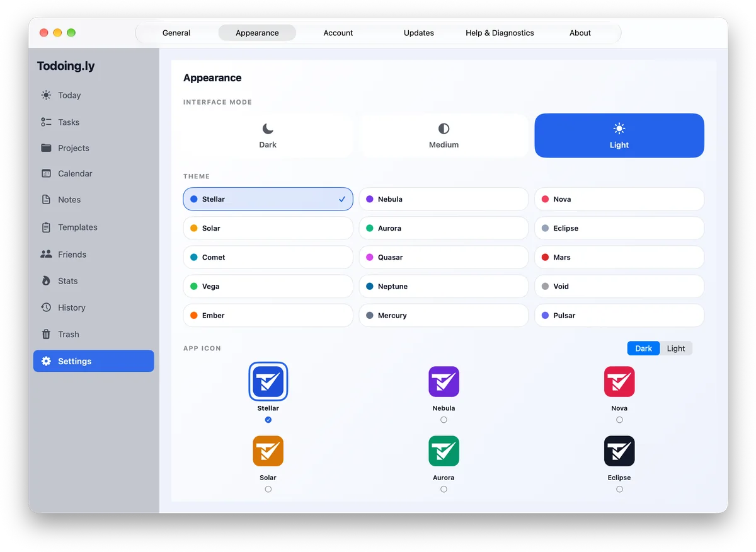Click the Eclipse radio button under the app icon
Image resolution: width=756 pixels, height=552 pixels.
tap(619, 489)
